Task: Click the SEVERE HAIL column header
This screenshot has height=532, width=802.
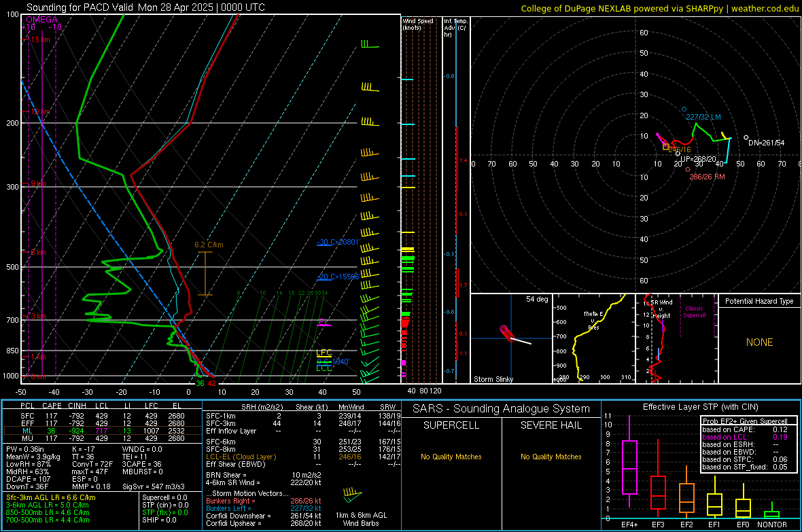Action: click(x=551, y=425)
